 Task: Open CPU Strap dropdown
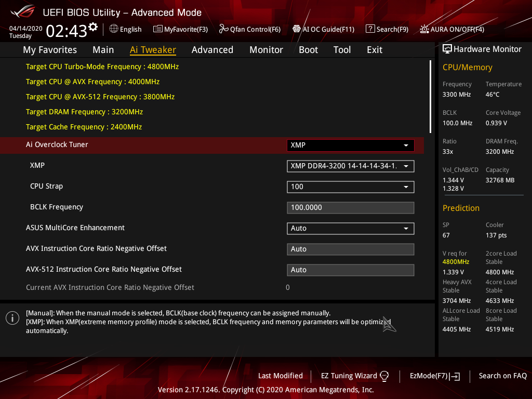(351, 187)
